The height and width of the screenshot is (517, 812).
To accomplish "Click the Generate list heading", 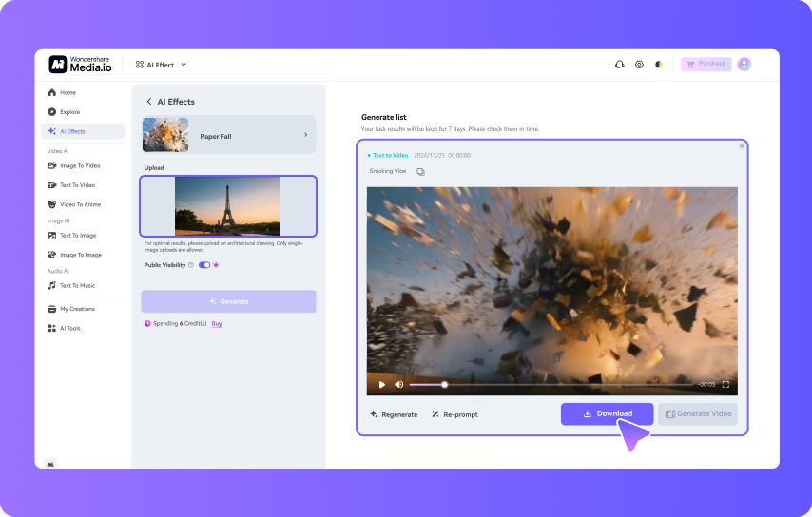I will tap(384, 117).
